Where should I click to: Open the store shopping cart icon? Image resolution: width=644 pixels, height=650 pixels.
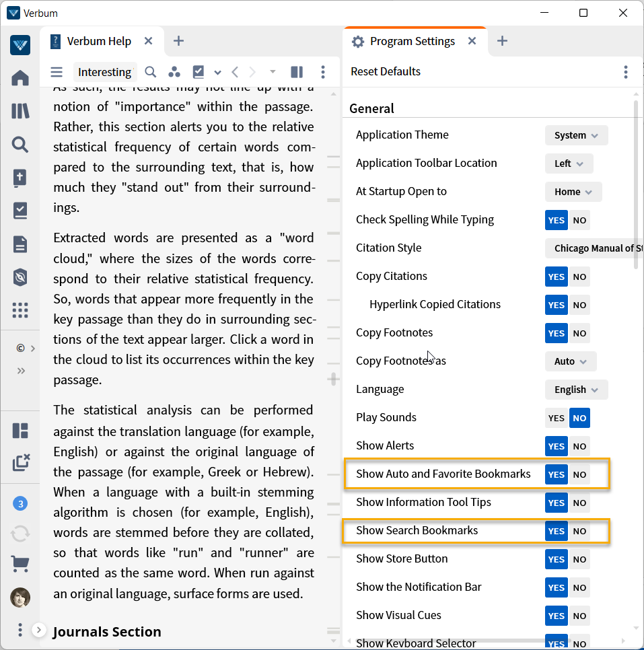[20, 564]
